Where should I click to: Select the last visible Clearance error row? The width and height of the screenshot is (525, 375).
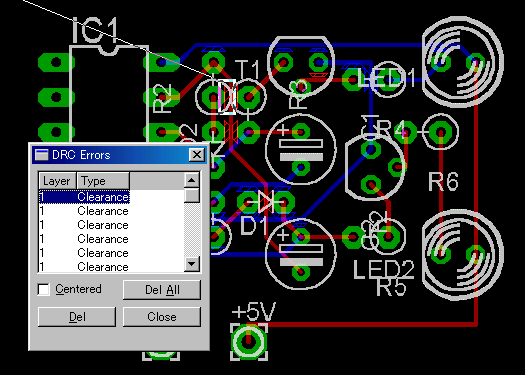coord(84,267)
